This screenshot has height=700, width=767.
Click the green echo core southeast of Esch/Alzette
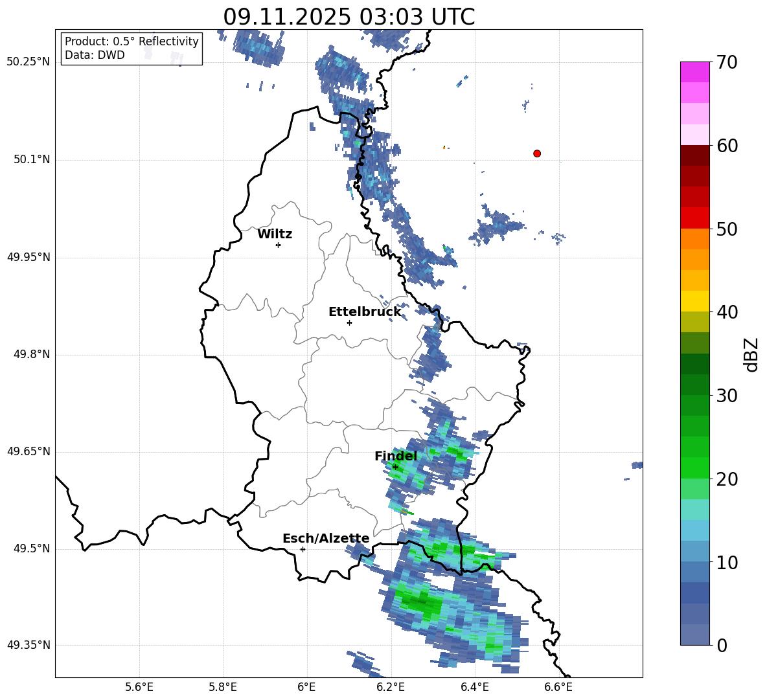pos(422,602)
